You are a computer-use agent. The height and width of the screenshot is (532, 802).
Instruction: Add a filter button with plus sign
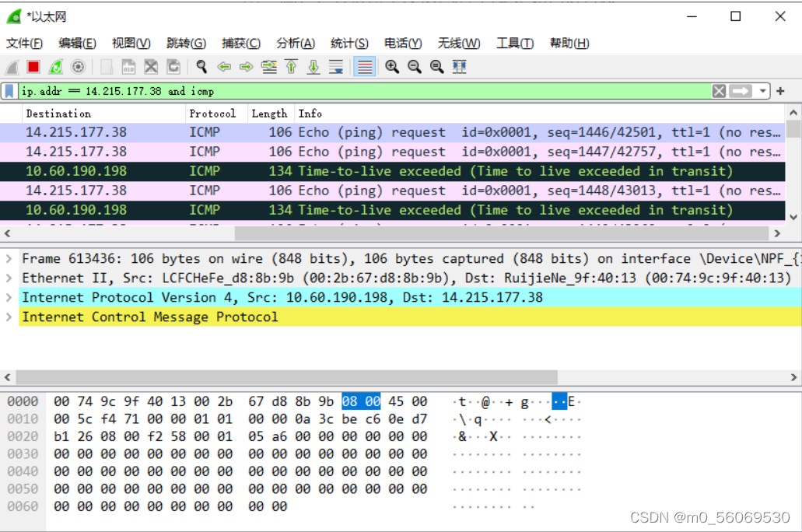point(780,91)
